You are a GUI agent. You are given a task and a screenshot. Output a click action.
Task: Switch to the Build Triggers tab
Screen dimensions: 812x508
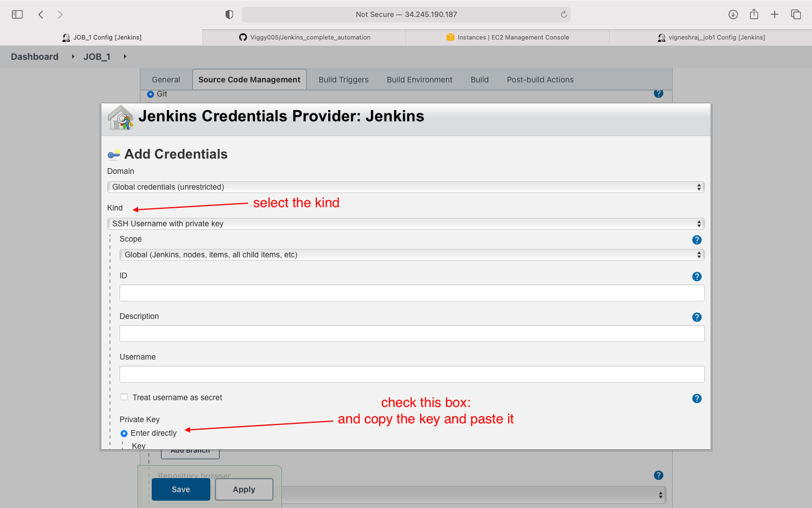point(343,80)
